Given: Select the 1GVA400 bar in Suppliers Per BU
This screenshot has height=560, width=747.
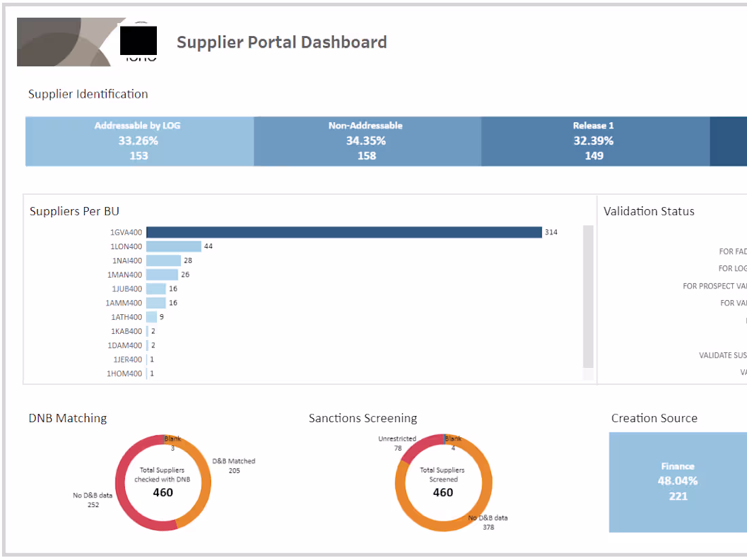Looking at the screenshot, I should click(x=344, y=232).
